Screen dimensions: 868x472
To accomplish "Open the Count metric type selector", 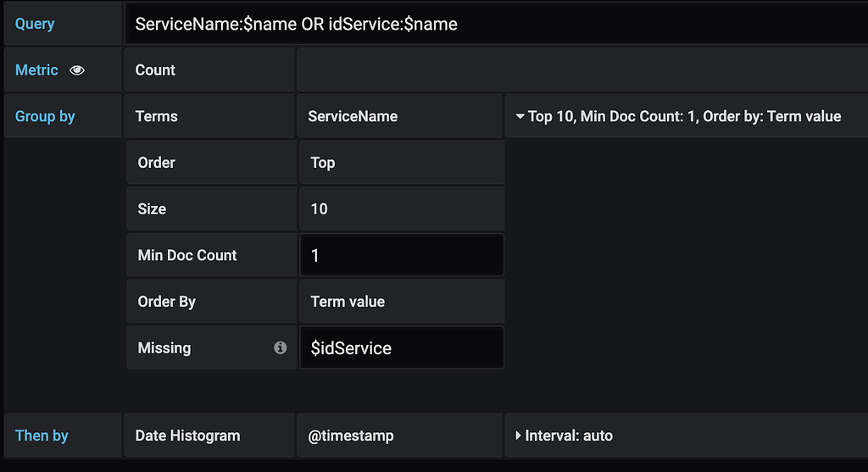I will click(155, 70).
